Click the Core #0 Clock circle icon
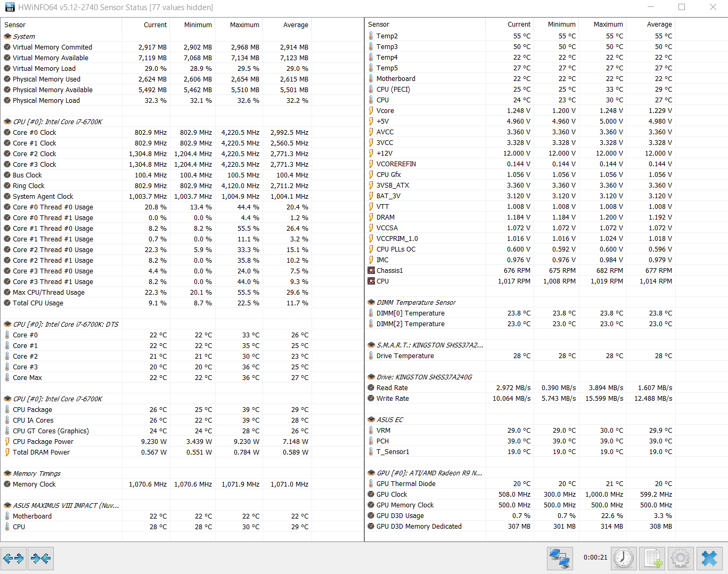The image size is (728, 574). 7,132
